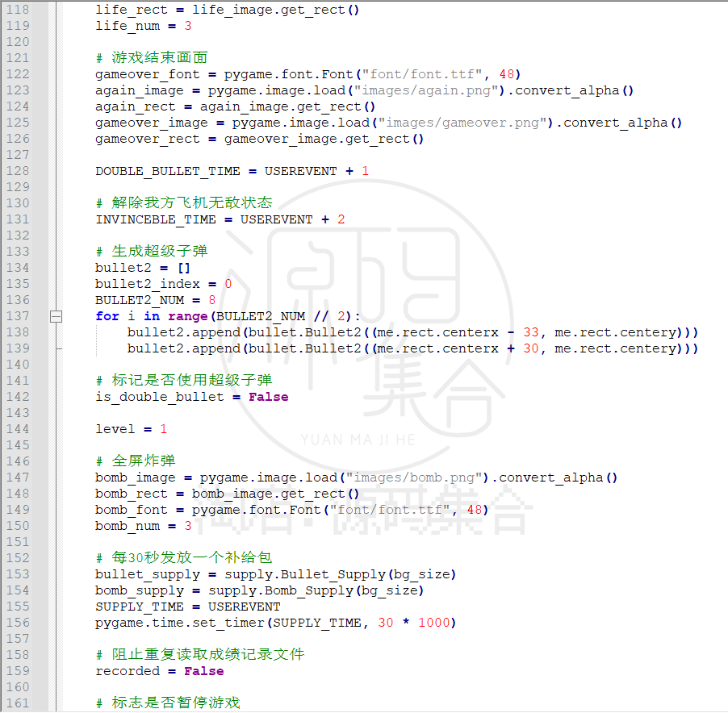The image size is (728, 713).
Task: Click the "images/bomb.png" string
Action: pyautogui.click(x=414, y=477)
